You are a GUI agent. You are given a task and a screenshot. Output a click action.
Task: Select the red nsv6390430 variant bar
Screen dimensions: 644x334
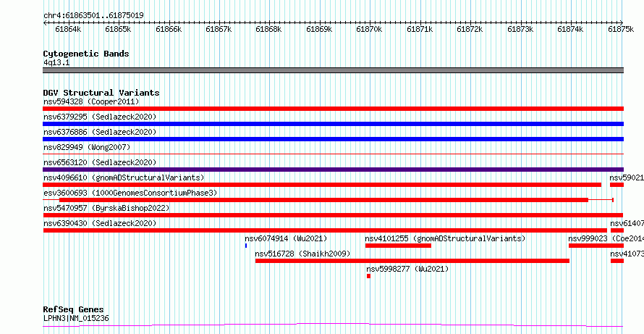326,230
